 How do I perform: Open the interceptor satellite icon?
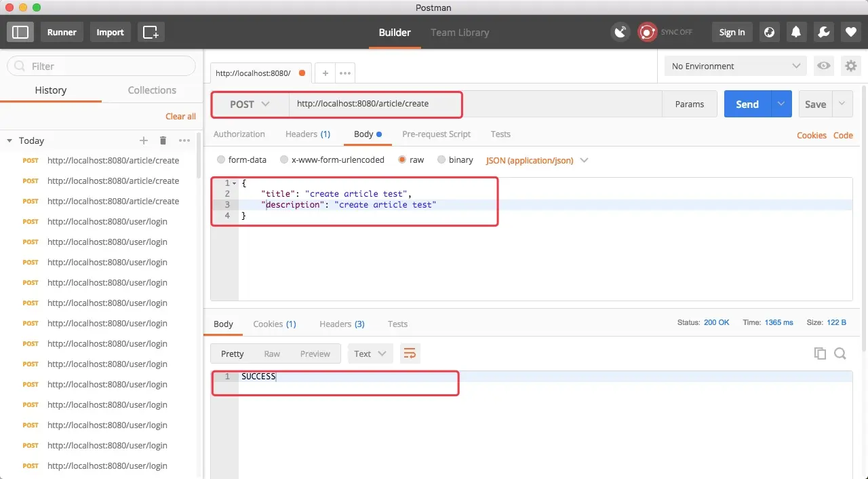coord(620,32)
